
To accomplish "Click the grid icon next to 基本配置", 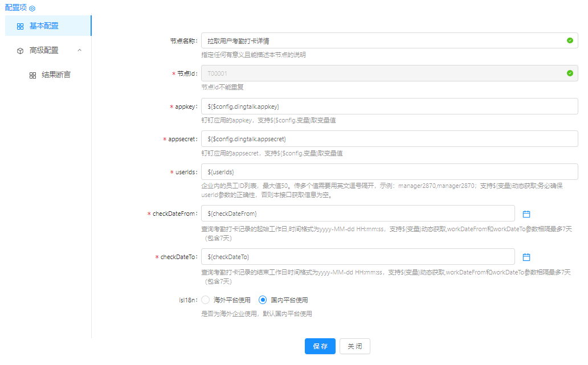I will pyautogui.click(x=20, y=26).
